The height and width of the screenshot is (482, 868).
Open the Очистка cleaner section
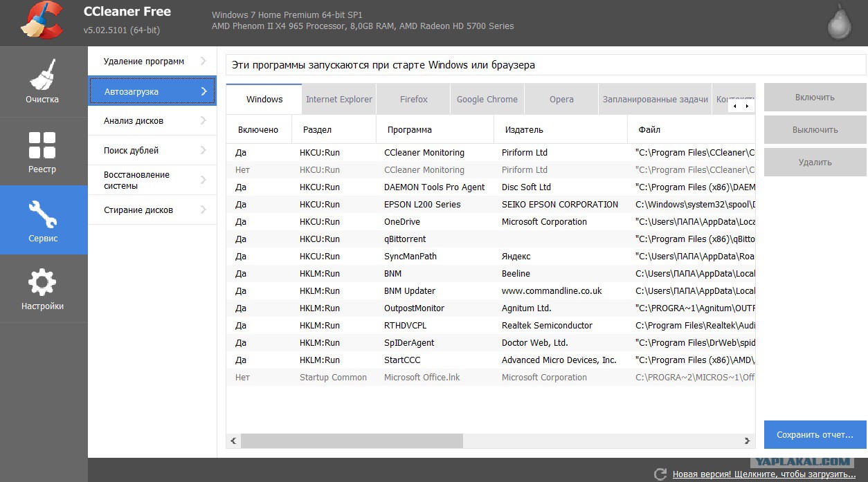click(x=43, y=82)
